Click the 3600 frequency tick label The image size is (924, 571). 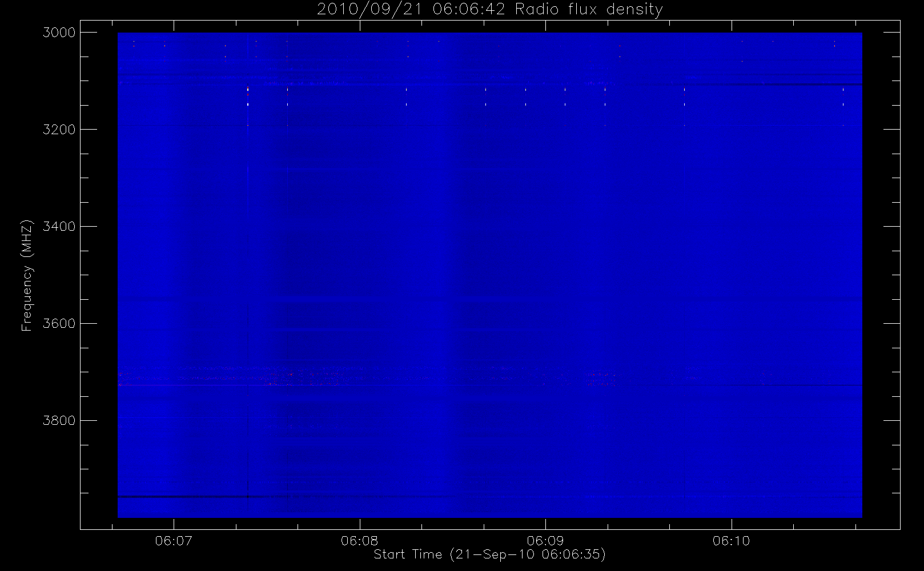coord(59,324)
